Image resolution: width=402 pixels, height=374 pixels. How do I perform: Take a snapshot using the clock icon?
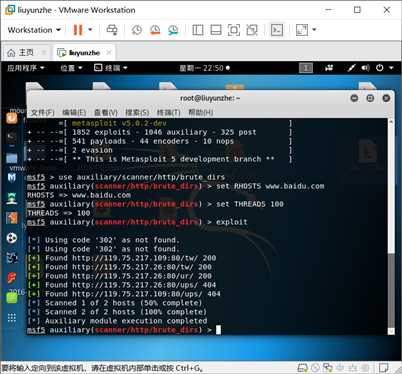tap(137, 30)
